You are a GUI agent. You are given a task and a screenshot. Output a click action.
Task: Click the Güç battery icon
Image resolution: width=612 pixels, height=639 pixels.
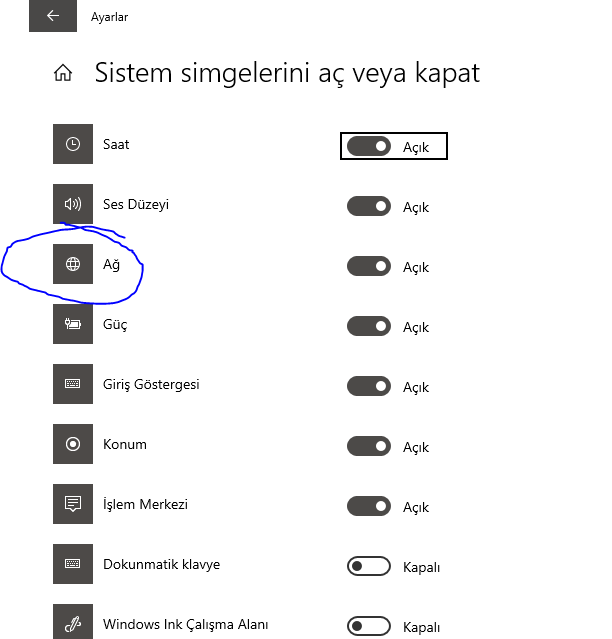pos(72,325)
